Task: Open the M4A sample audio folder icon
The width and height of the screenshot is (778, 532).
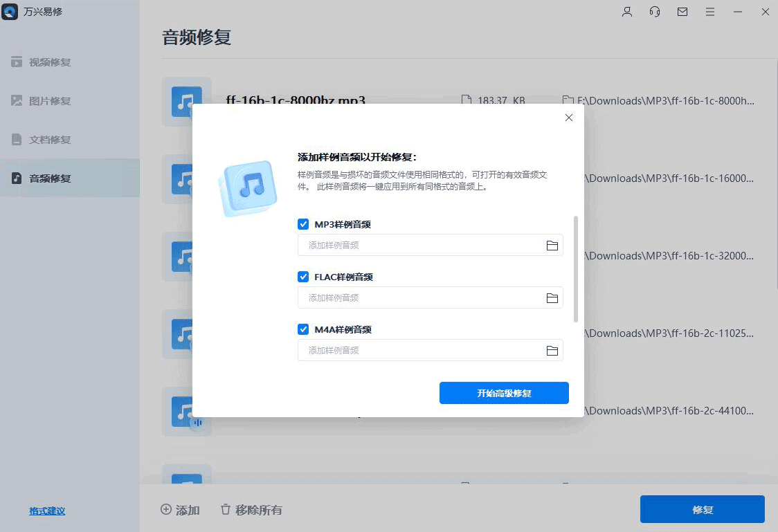Action: tap(552, 350)
